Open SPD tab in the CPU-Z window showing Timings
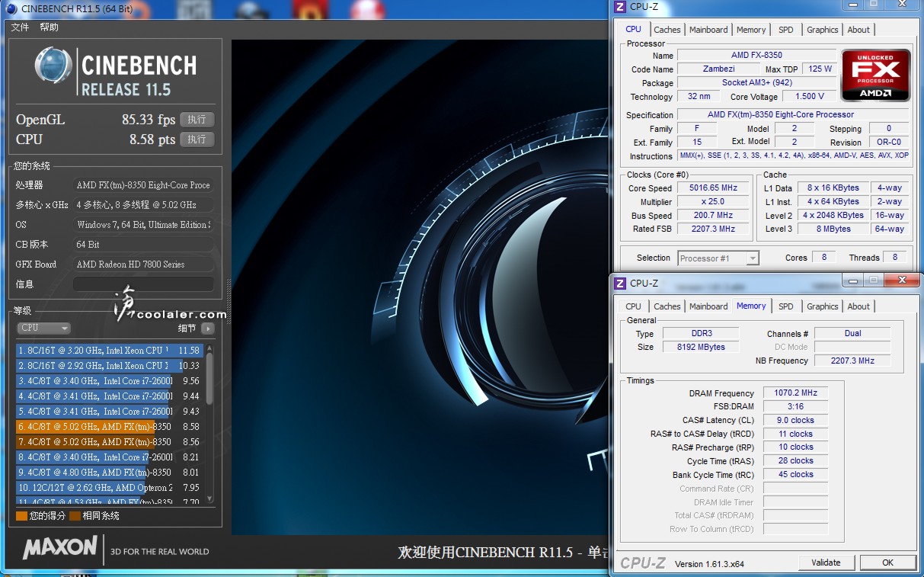 click(x=786, y=306)
